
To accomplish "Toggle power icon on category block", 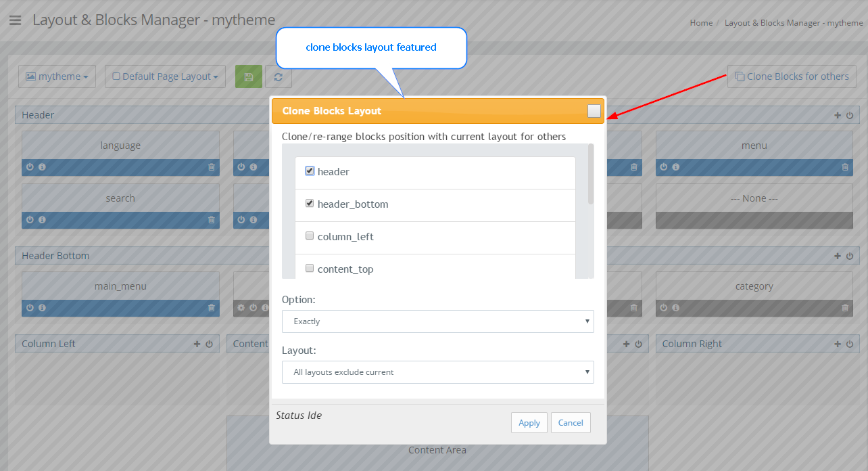I will pos(664,307).
